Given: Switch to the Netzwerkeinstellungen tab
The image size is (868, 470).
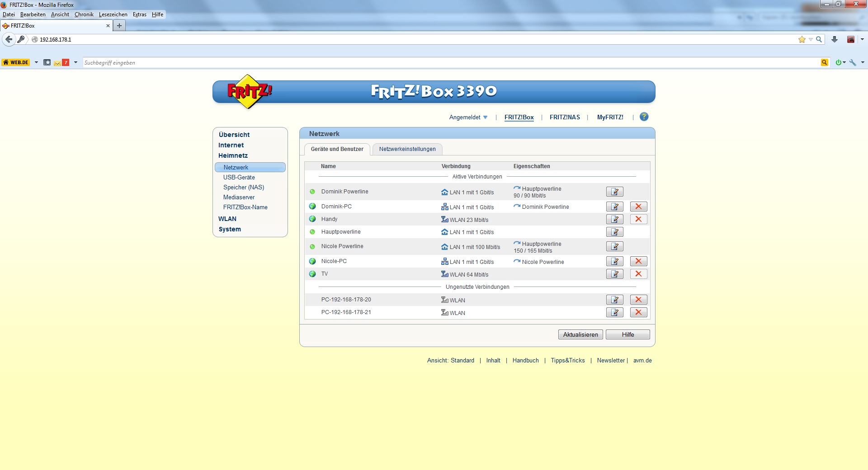Looking at the screenshot, I should (407, 149).
